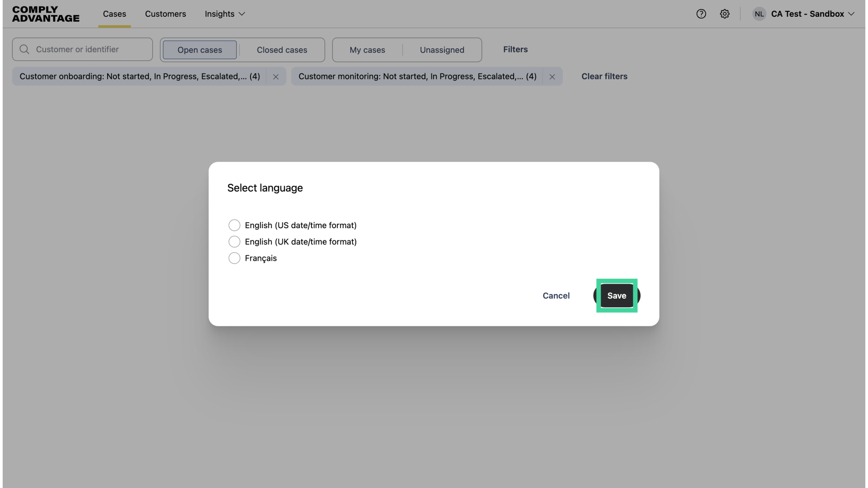Remove the Customer monitoring filter chip
Screen dimensions: 868x488
(x=552, y=77)
